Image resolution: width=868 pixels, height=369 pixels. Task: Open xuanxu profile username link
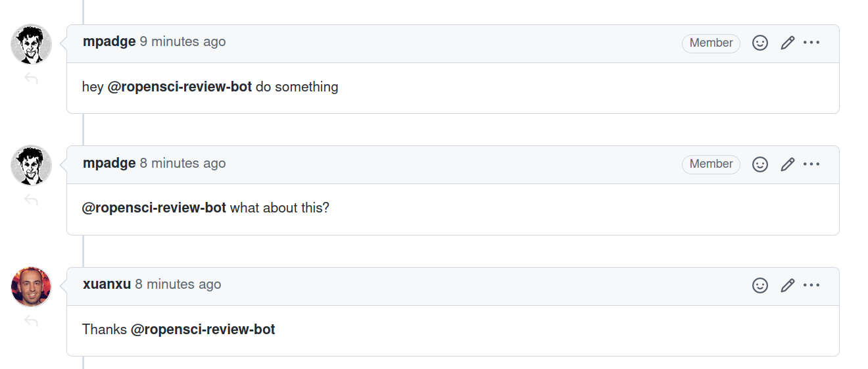pos(107,284)
